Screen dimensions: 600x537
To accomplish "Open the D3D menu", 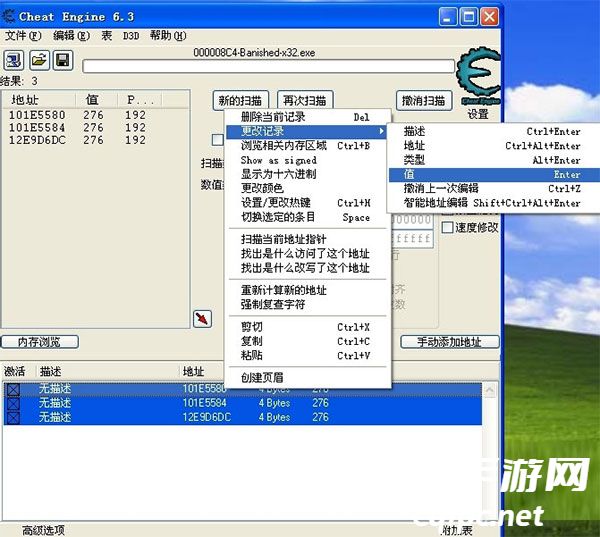I will point(131,36).
